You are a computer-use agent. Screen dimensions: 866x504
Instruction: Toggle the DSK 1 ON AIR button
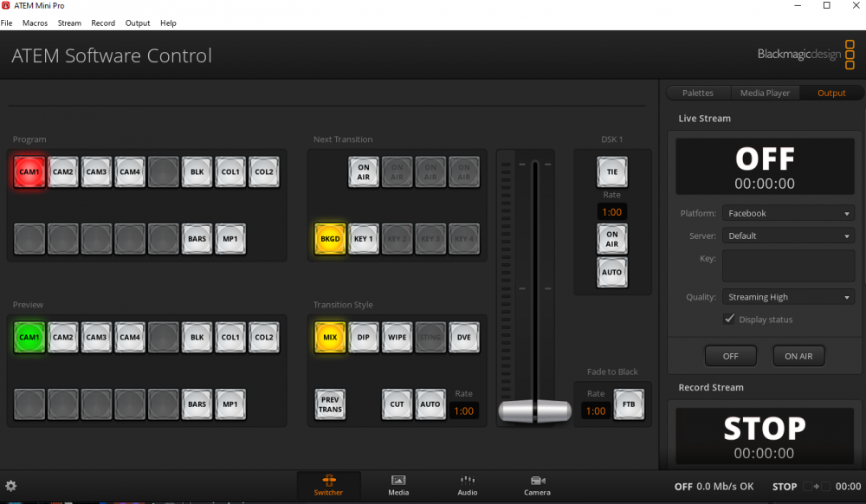pos(612,238)
